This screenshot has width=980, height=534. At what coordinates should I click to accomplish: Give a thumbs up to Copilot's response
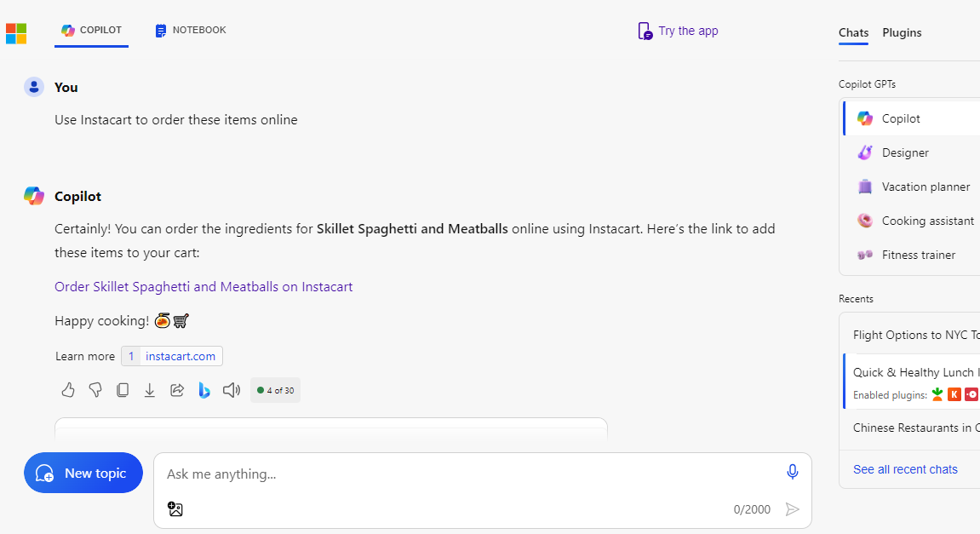coord(68,389)
